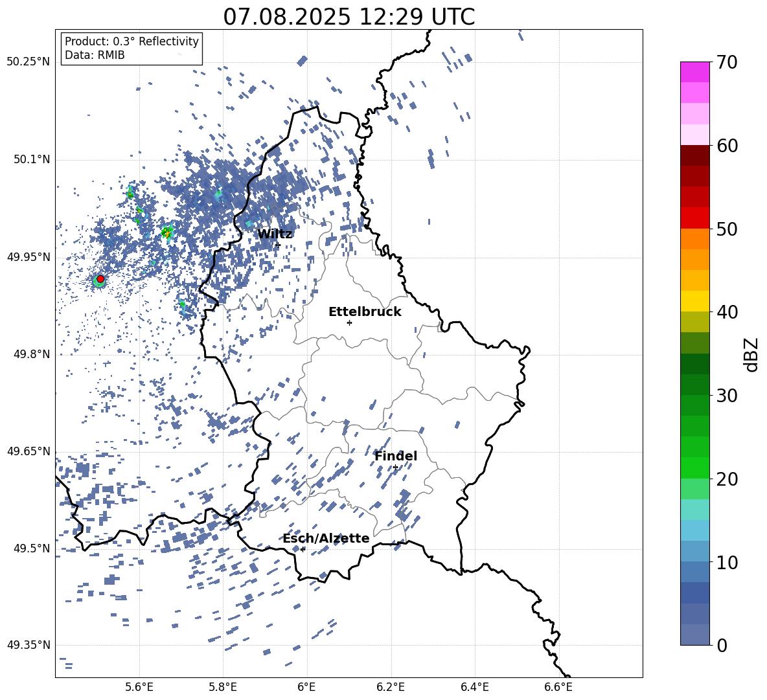Click the 6.2°E longitude label
The image size is (767, 700).
tap(391, 687)
